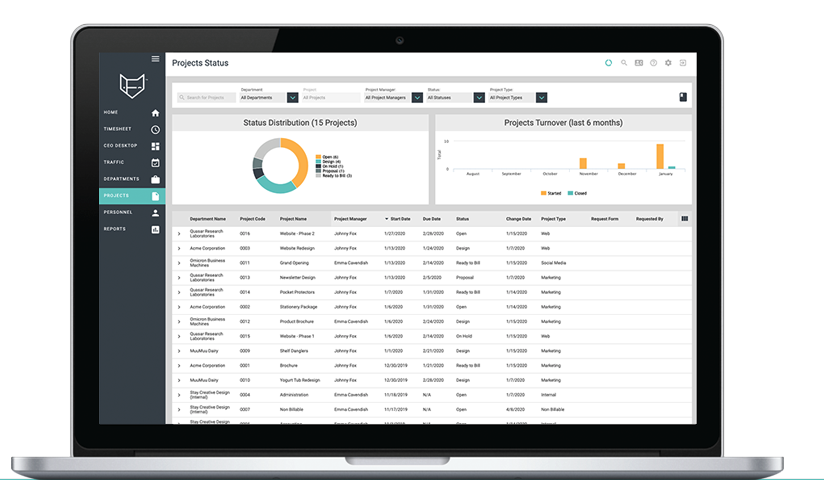Open the Department dropdown filter
Image resolution: width=824 pixels, height=480 pixels.
pos(292,98)
